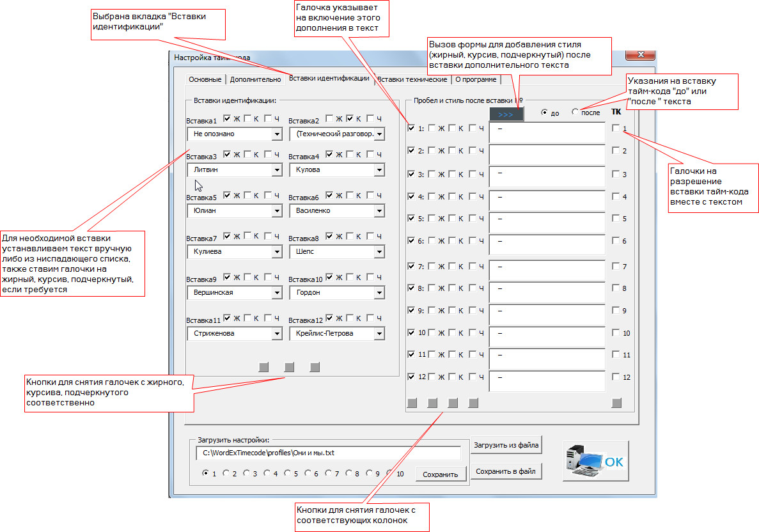Clear bold checkmarks button under identification inserts
Image resolution: width=759 pixels, height=532 pixels.
(x=264, y=367)
